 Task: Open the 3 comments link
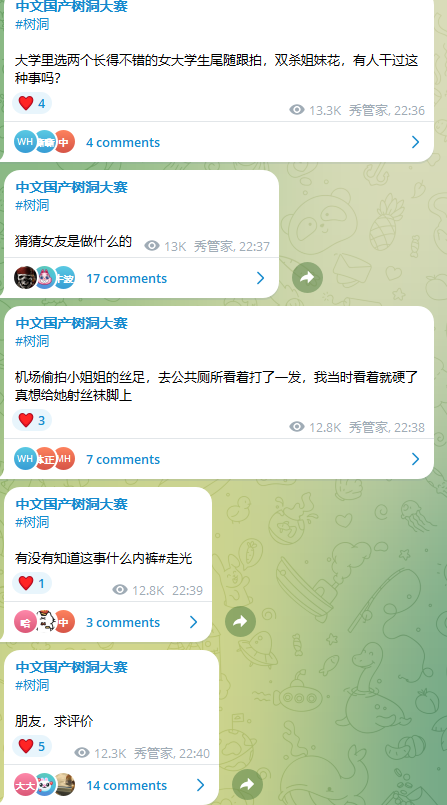tap(123, 622)
